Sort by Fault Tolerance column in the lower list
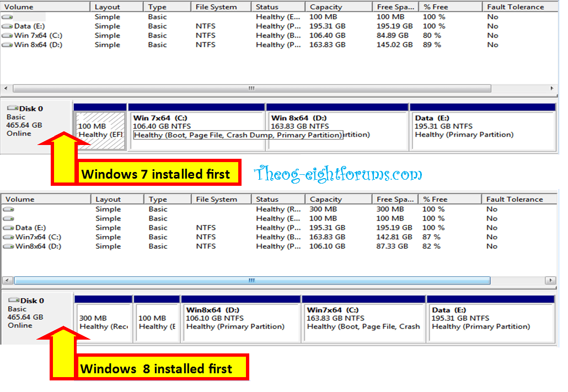568x392 pixels. 519,199
